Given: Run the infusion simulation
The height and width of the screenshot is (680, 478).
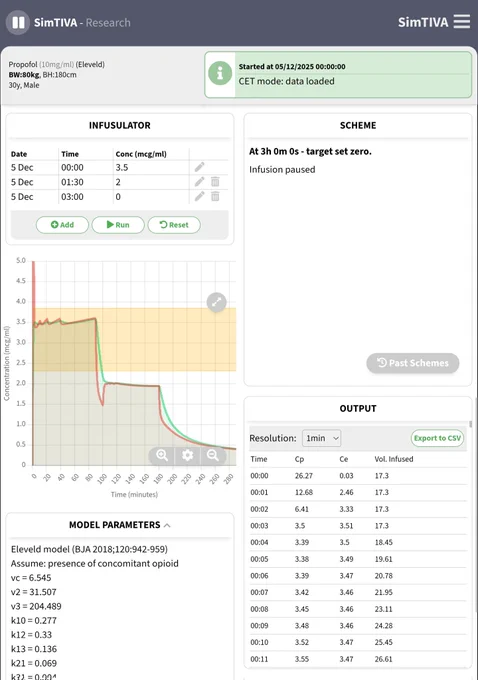Looking at the screenshot, I should click(x=118, y=225).
